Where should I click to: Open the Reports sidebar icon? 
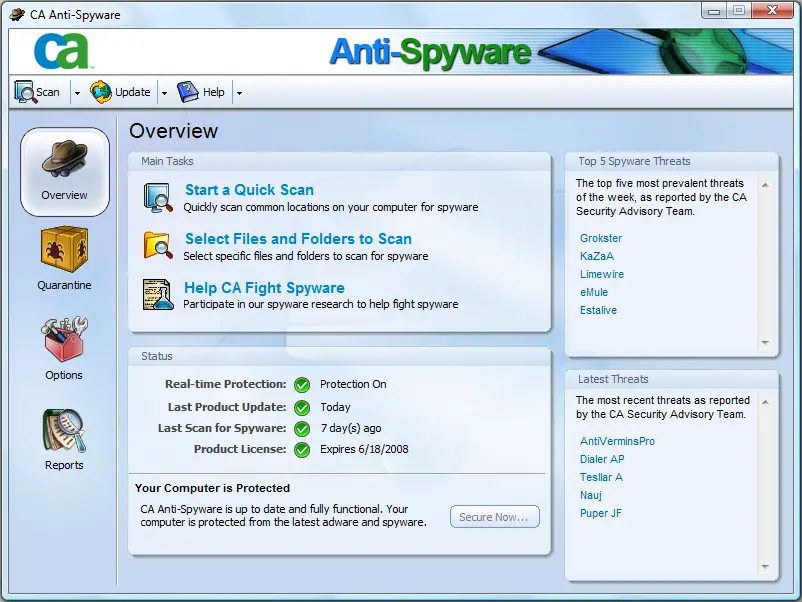tap(64, 430)
